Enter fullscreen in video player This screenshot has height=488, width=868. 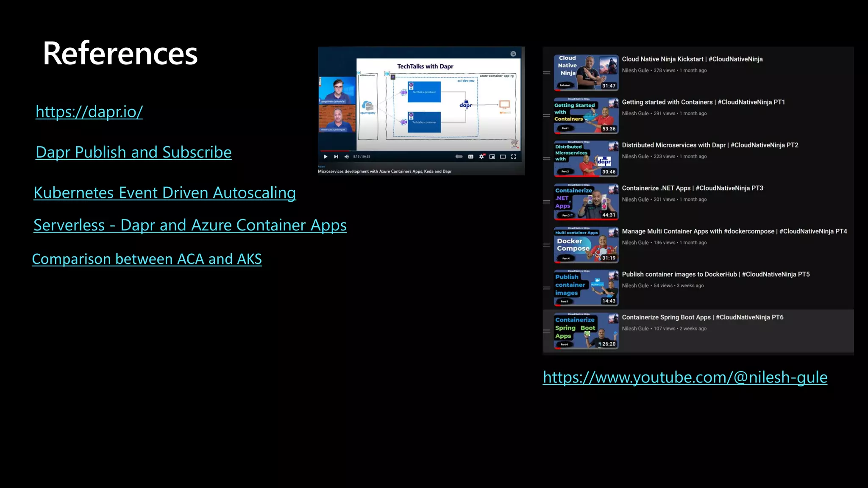point(514,157)
